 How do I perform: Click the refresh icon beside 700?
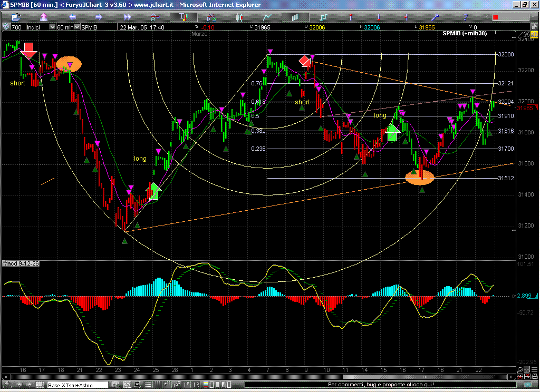(x=6, y=27)
